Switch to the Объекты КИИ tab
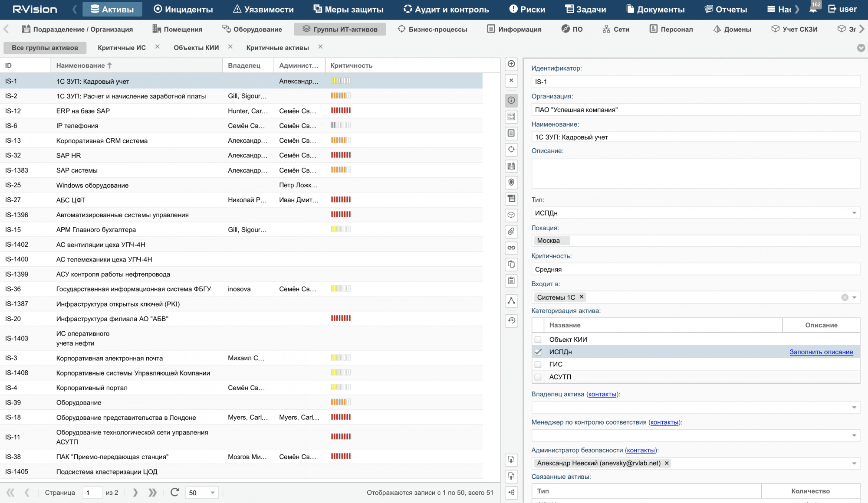This screenshot has width=868, height=503. point(196,48)
